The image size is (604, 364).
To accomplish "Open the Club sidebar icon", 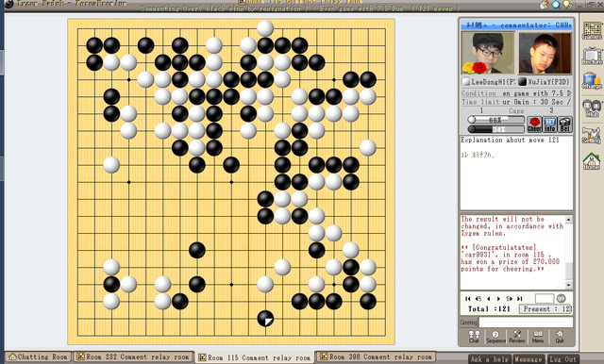I will (592, 108).
